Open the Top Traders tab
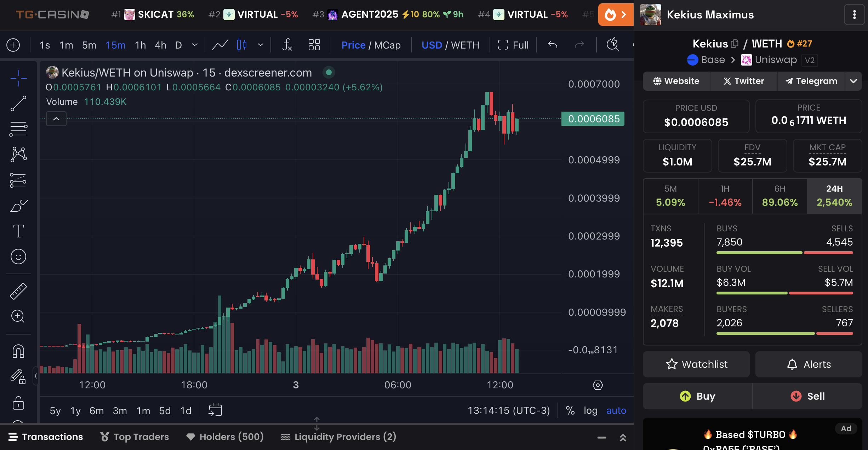 tap(135, 437)
